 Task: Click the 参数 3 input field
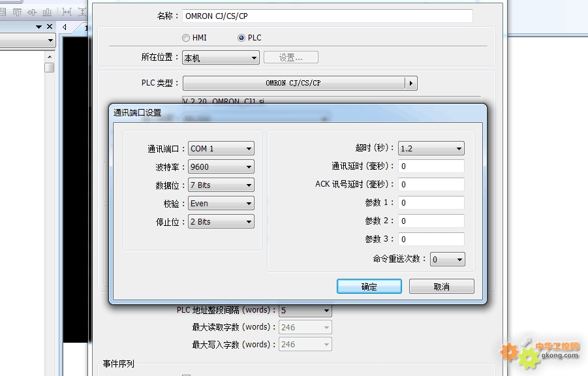coord(431,239)
